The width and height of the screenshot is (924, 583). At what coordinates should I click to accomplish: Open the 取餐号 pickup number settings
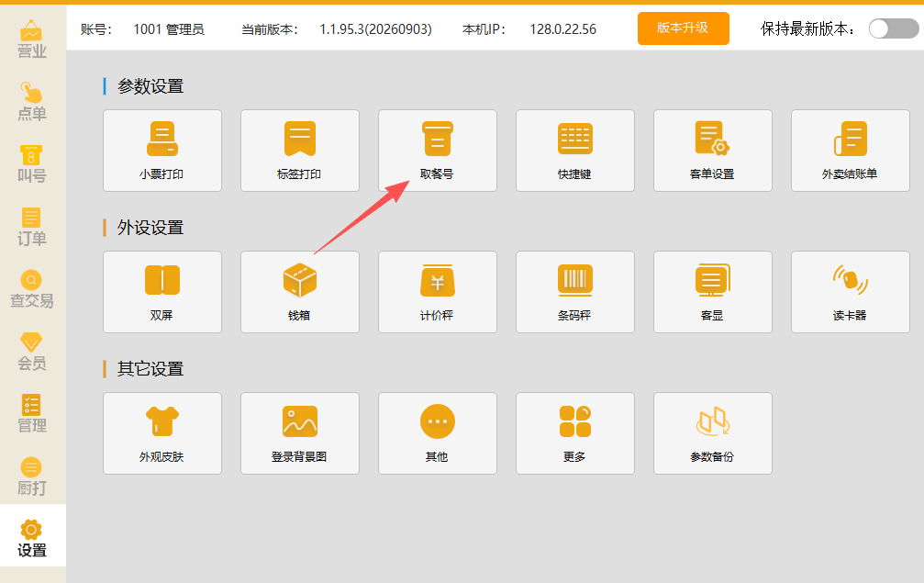tap(438, 151)
